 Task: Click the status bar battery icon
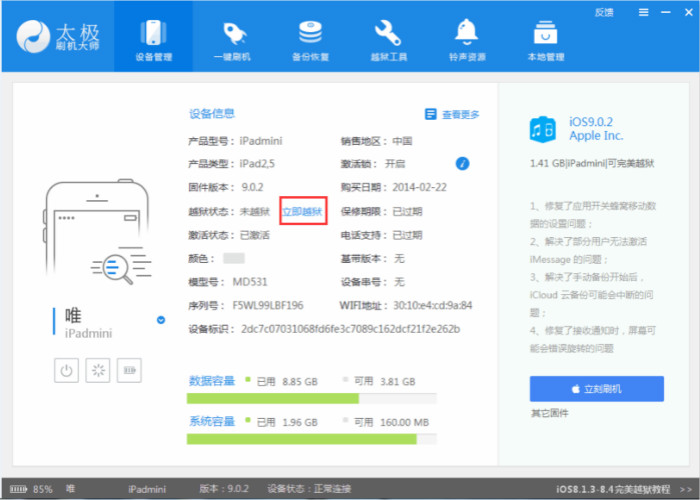click(x=18, y=489)
